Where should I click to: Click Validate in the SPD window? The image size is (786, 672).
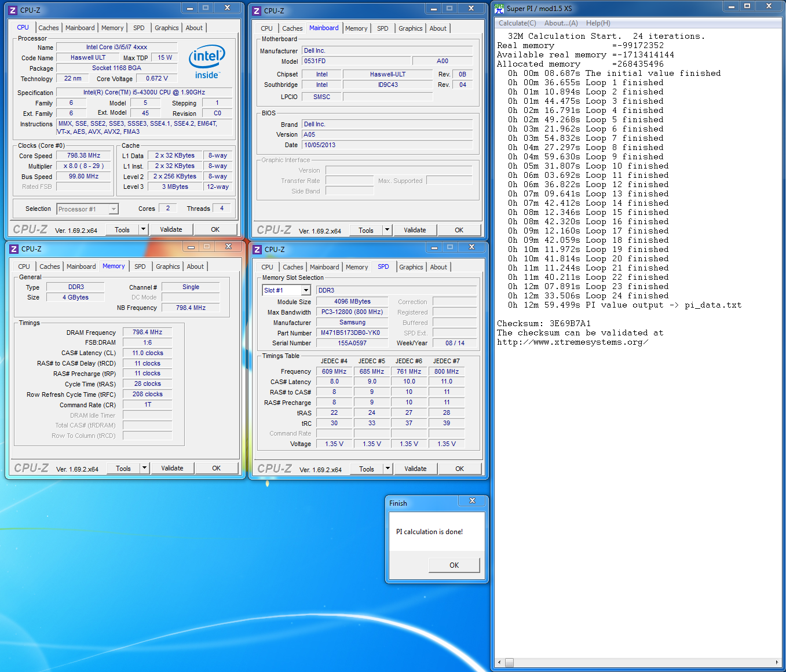click(x=415, y=469)
